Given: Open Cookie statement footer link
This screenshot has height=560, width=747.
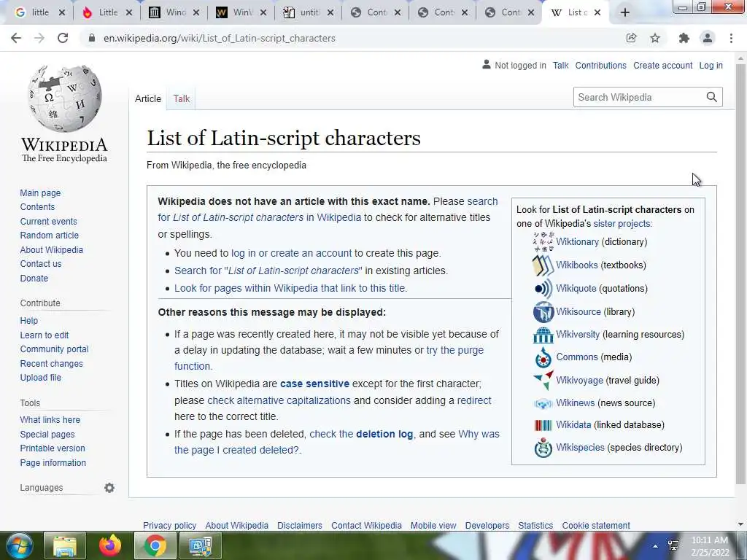Looking at the screenshot, I should pyautogui.click(x=596, y=525).
